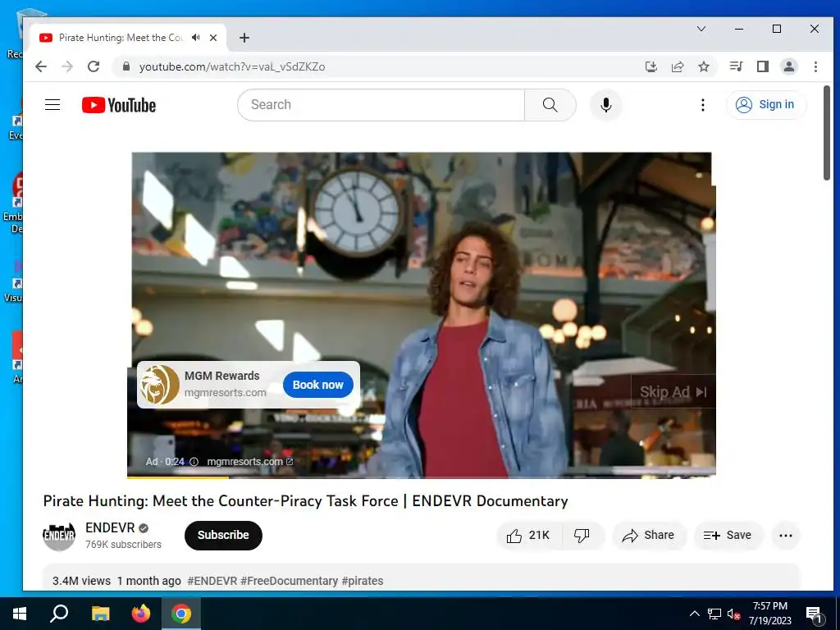Click Book now on MGM ad
The image size is (840, 630).
tap(317, 385)
